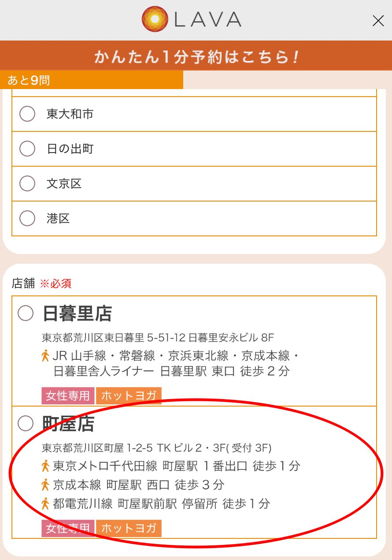
Task: Click the 日暮里店 address text
Action: [158, 338]
